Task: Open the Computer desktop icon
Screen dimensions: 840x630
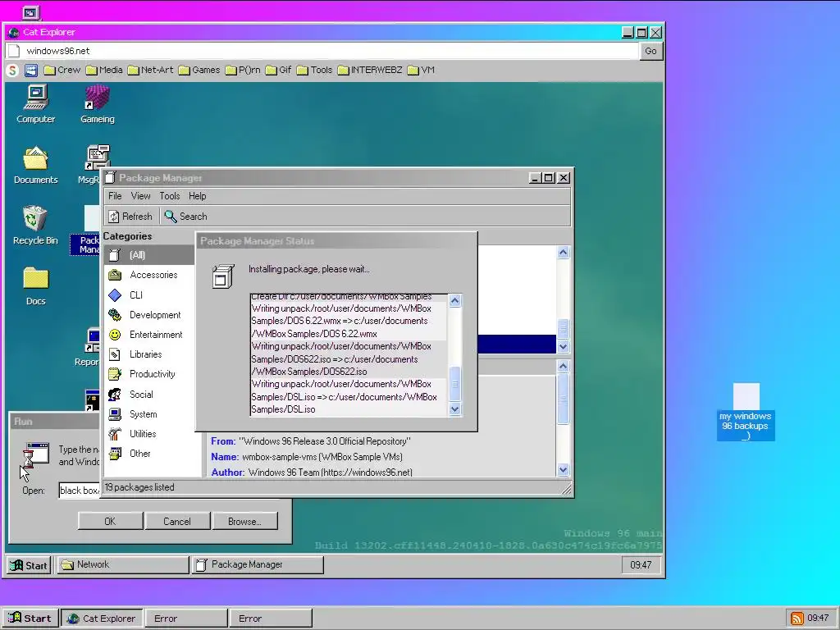Action: 35,104
